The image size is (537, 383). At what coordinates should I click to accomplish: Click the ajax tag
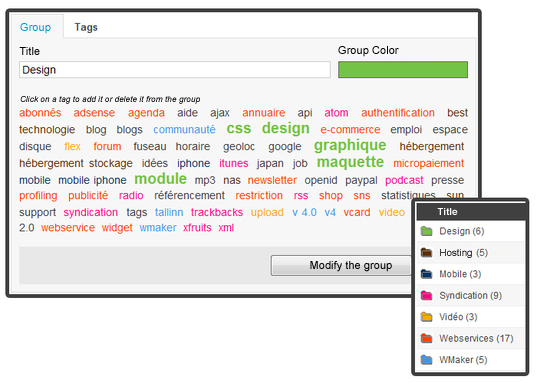(220, 113)
